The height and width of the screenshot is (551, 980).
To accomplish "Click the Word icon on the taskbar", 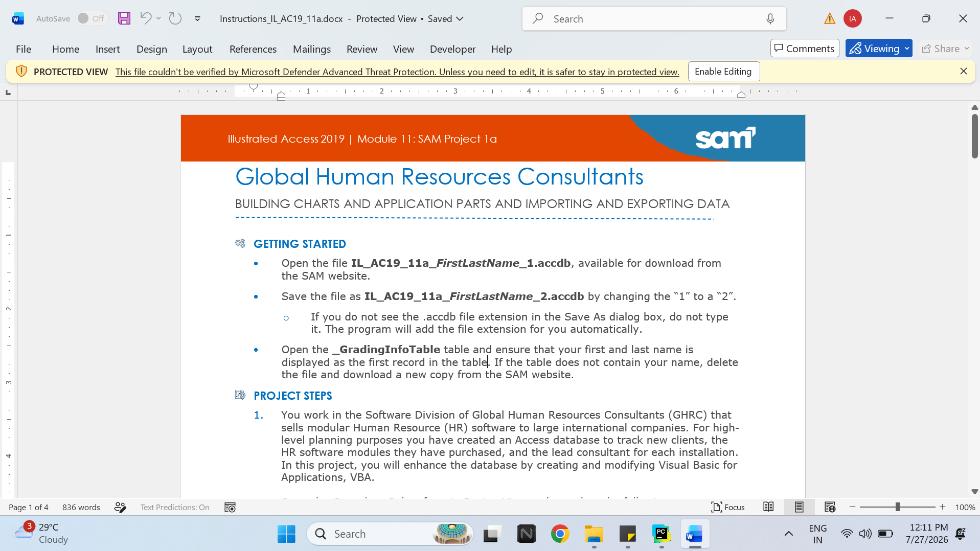I will click(695, 534).
